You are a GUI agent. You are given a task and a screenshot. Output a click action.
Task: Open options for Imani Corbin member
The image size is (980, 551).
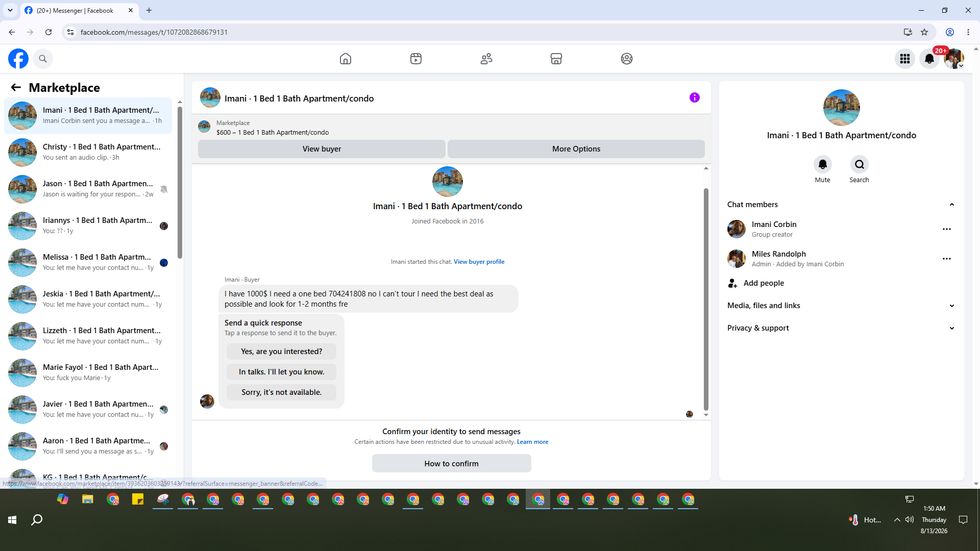pos(947,229)
